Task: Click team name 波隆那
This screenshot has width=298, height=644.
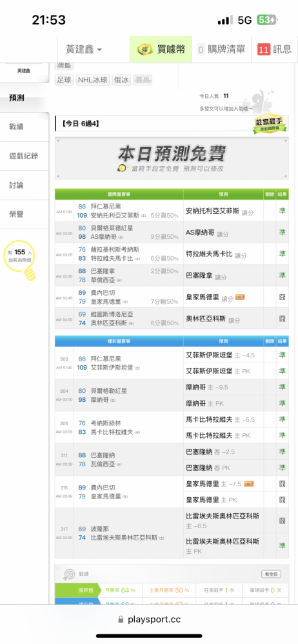Action: click(x=100, y=529)
